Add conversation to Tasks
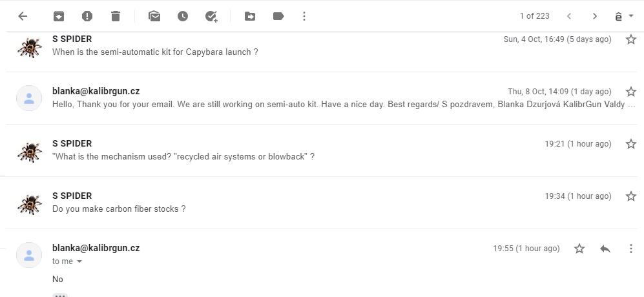 tap(211, 16)
